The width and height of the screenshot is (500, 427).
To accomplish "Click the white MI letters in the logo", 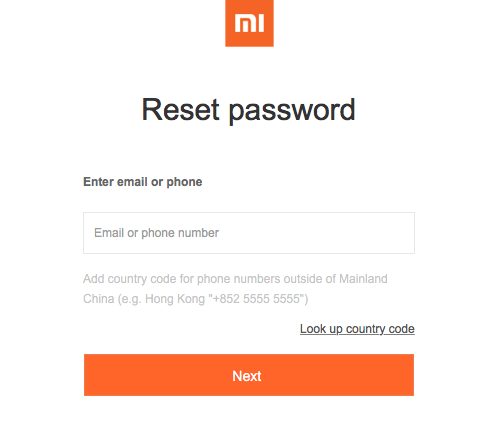I will coord(249,23).
